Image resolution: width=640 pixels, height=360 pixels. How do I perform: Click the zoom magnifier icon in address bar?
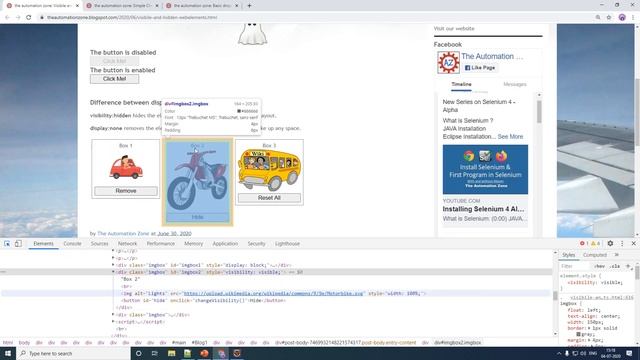click(598, 18)
